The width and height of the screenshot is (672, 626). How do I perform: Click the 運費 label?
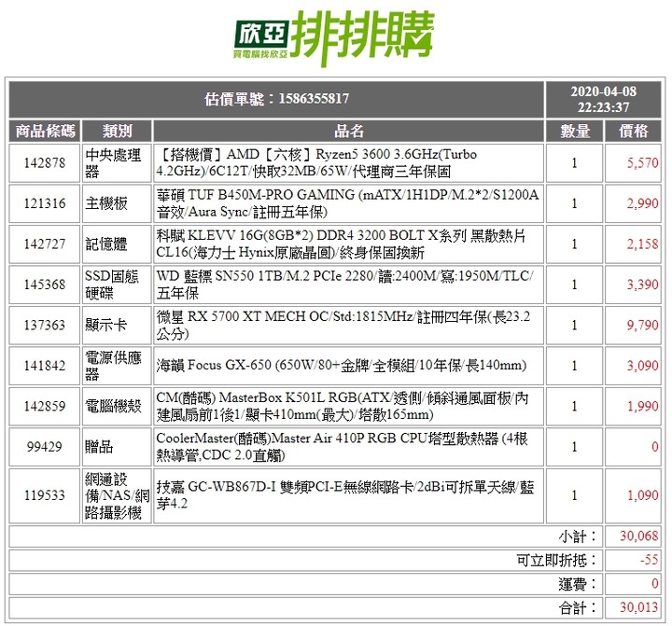coord(578,584)
